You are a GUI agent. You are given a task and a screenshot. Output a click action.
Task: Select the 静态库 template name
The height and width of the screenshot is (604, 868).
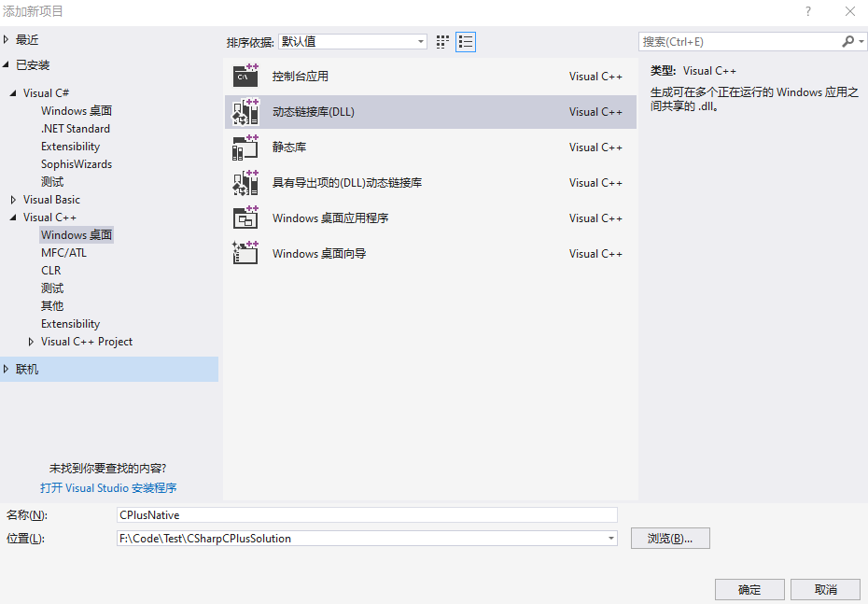point(289,147)
